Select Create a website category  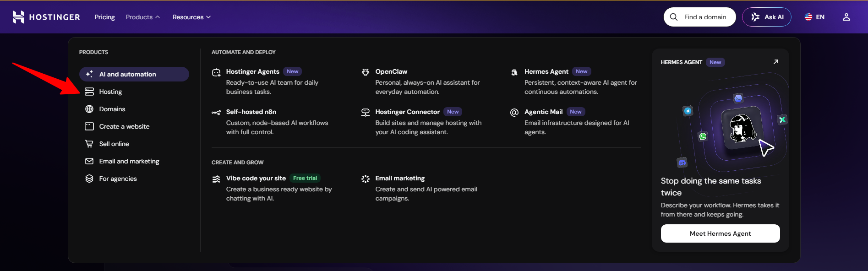coord(124,126)
